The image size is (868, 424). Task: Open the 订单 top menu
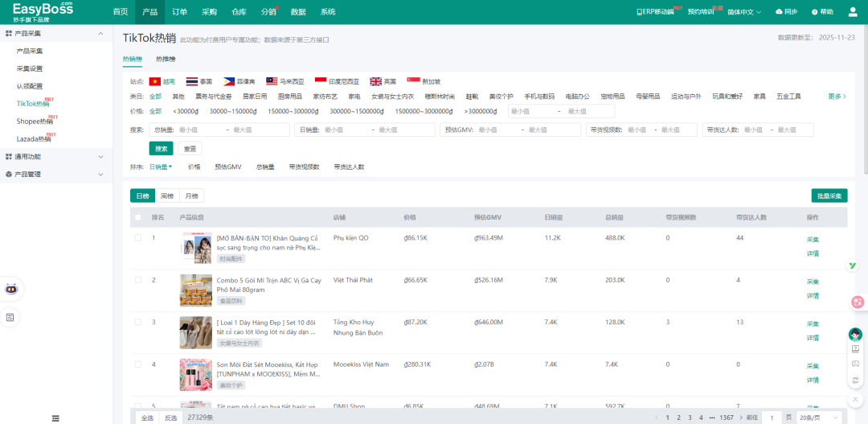coord(179,11)
